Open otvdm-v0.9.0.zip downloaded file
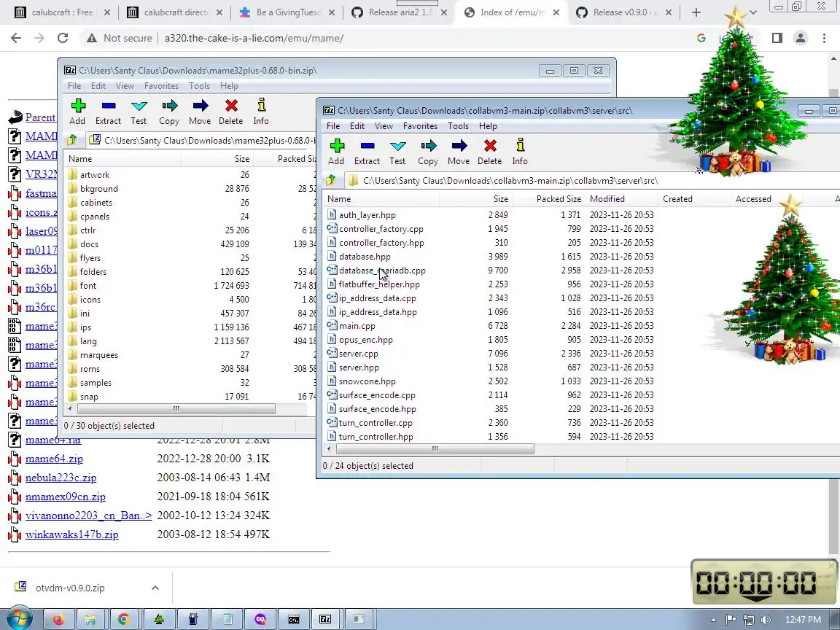Image resolution: width=840 pixels, height=630 pixels. (70, 588)
